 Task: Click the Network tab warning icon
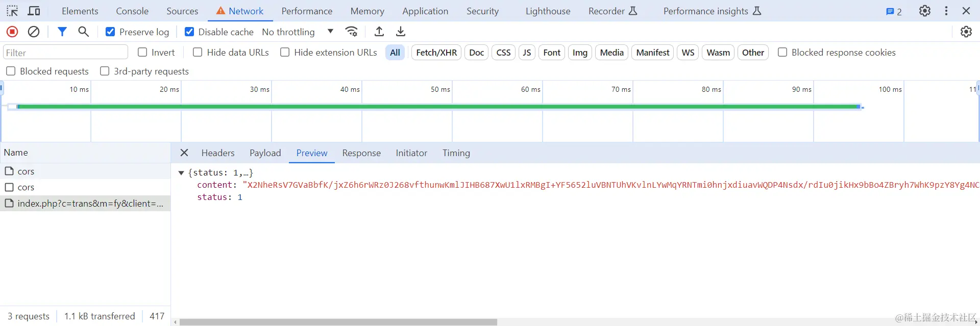click(220, 11)
